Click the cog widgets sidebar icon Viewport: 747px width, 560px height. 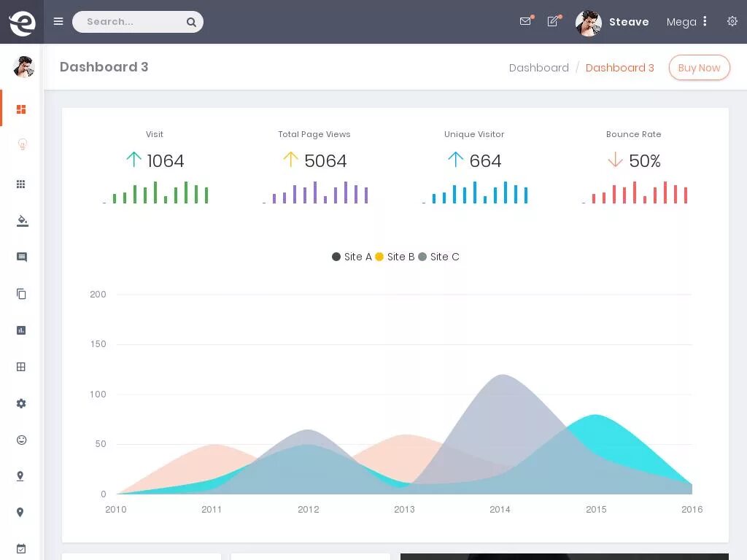(x=21, y=403)
